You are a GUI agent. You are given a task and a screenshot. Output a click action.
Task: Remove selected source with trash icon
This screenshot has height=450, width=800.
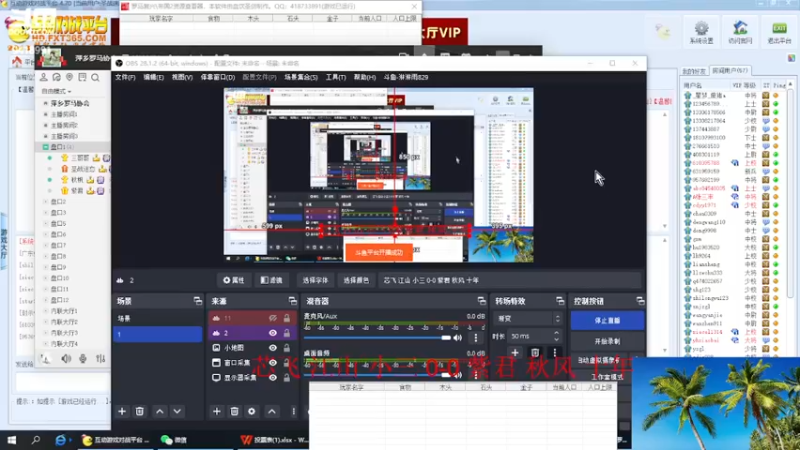coord(234,411)
